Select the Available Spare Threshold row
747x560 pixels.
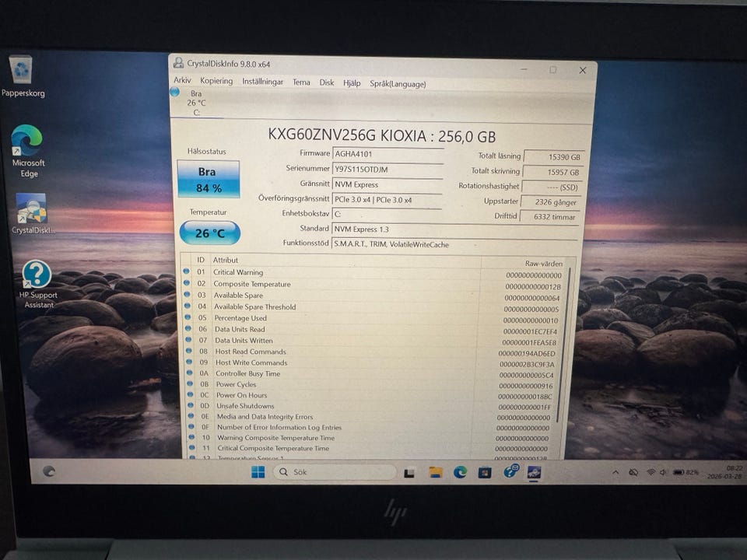tap(374, 306)
